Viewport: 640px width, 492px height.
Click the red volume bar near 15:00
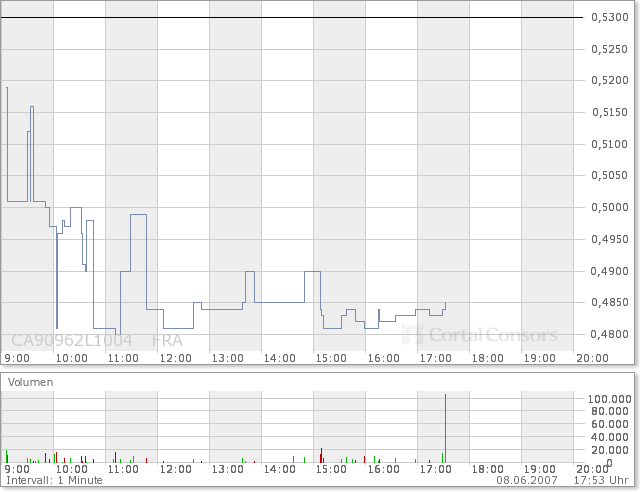(321, 455)
